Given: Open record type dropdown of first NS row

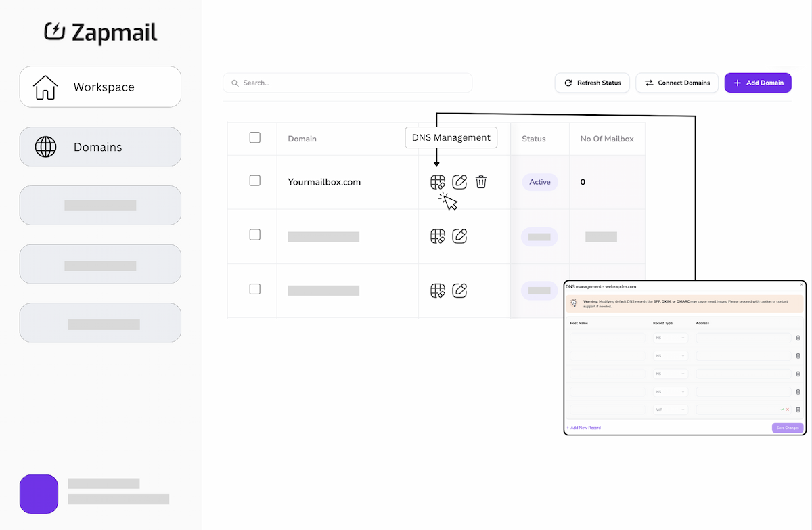Looking at the screenshot, I should [671, 338].
